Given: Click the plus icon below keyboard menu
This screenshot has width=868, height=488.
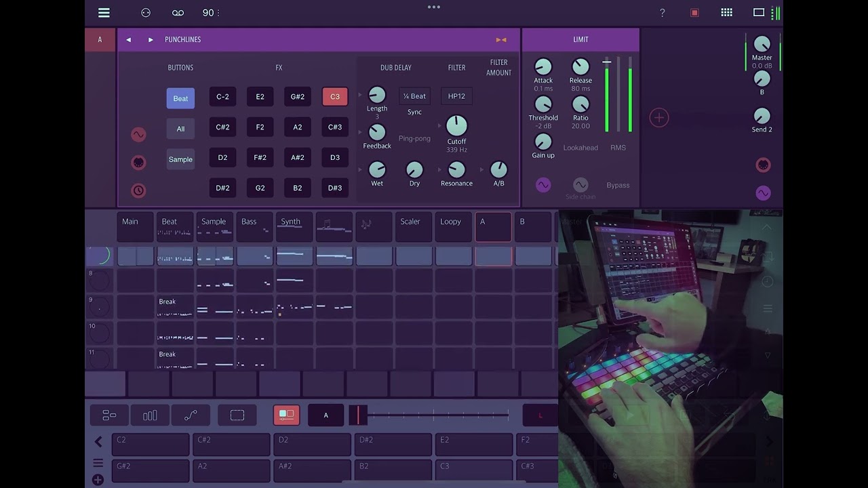Looking at the screenshot, I should (98, 480).
